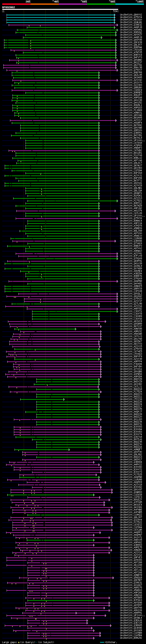Select hit label UniRef100_A4QPJ9
The image size is (146, 644).
[x=131, y=37]
